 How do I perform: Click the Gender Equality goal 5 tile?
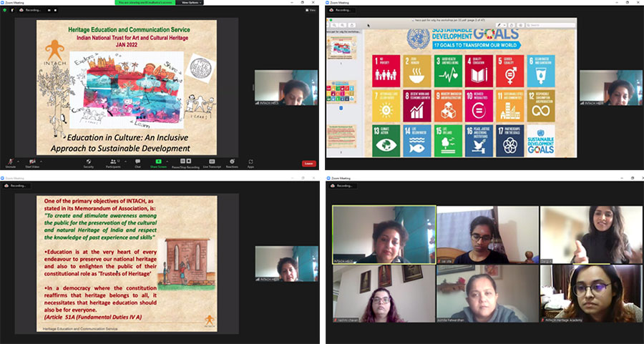(510, 71)
